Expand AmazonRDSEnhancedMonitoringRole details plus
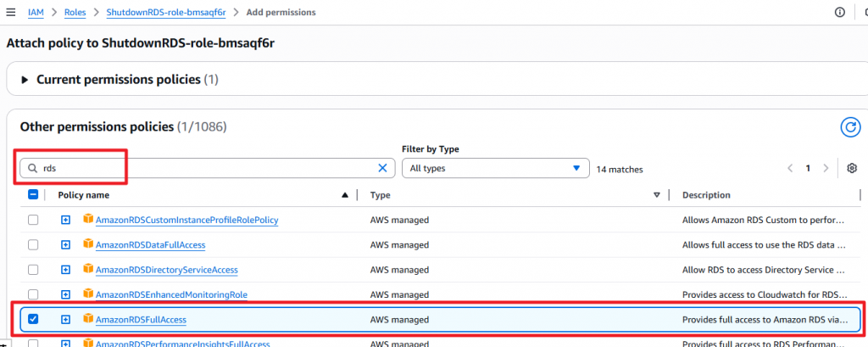Screen dimensions: 868x347 pos(66,295)
